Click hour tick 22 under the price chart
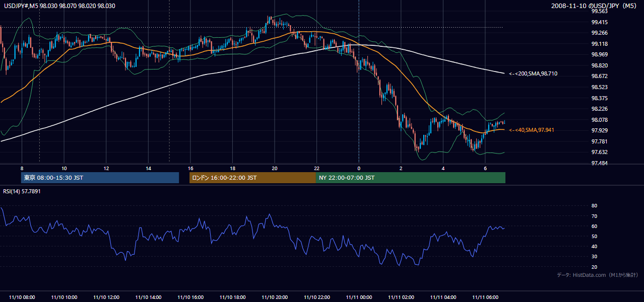Screen dimensions: 644x302 click(316, 168)
